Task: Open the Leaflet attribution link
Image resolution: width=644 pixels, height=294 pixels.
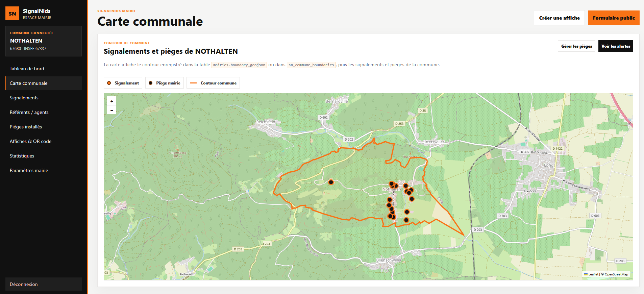Action: tap(591, 274)
